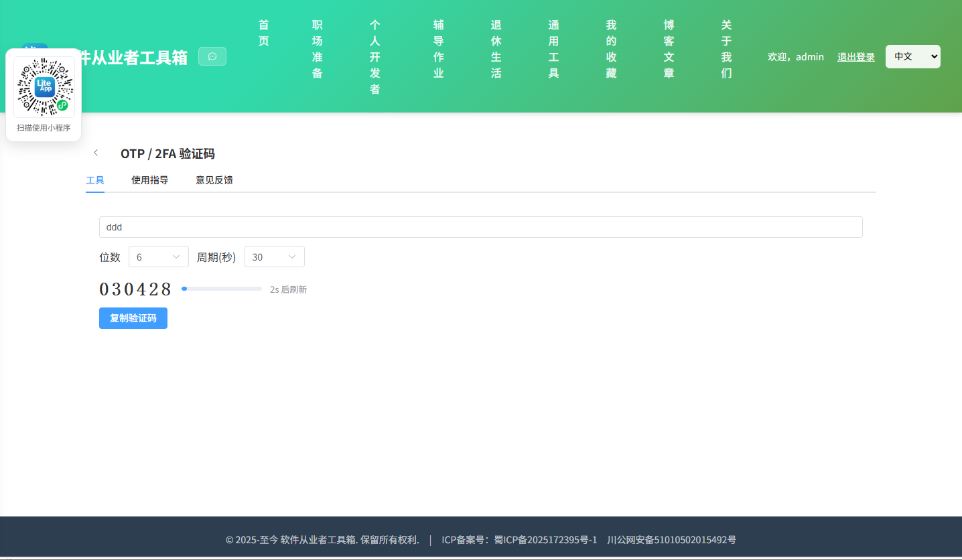The height and width of the screenshot is (560, 962).
Task: Click the feedback chat bubble icon
Action: pyautogui.click(x=212, y=56)
